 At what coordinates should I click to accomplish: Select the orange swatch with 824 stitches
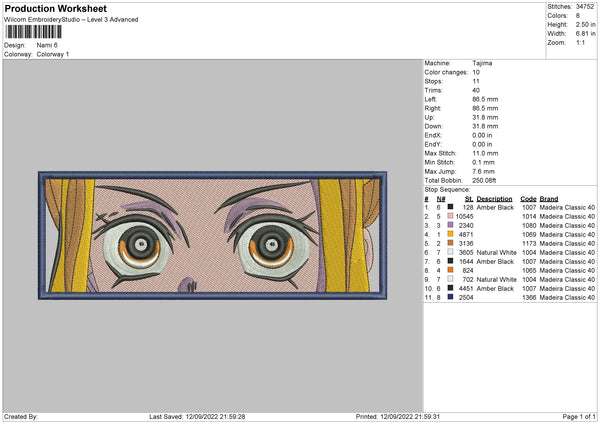click(x=450, y=270)
